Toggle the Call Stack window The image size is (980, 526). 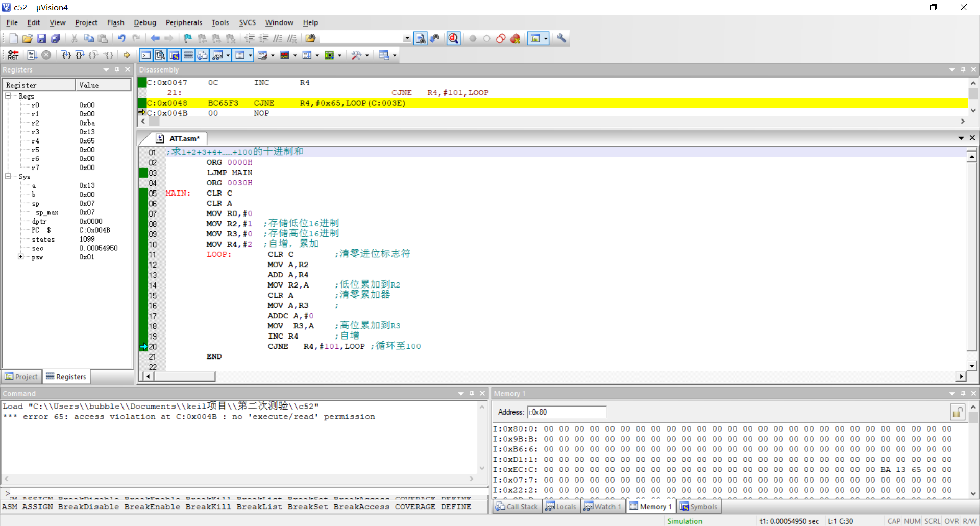point(203,55)
